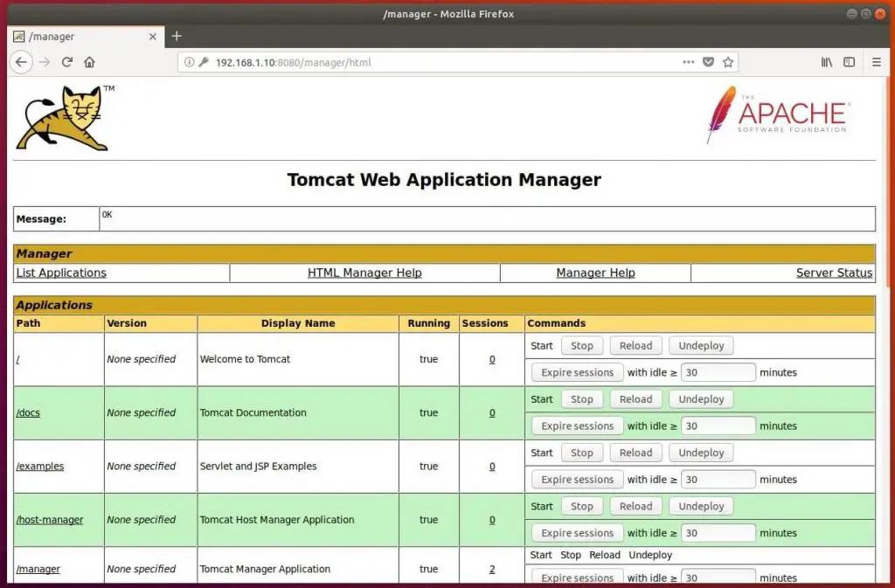The image size is (895, 588).
Task: Select the 'OK' message text
Action: (107, 214)
